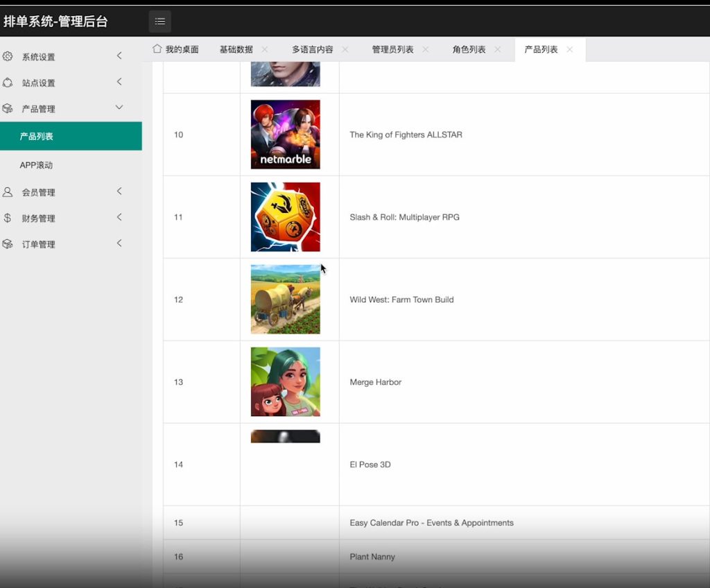Screen dimensions: 710x588
Task: Click the 站点设置 sidebar icon
Action: pyautogui.click(x=8, y=83)
